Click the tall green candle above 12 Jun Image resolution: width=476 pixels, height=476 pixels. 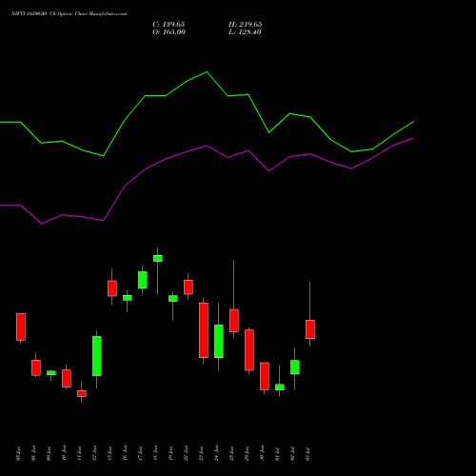97,356
